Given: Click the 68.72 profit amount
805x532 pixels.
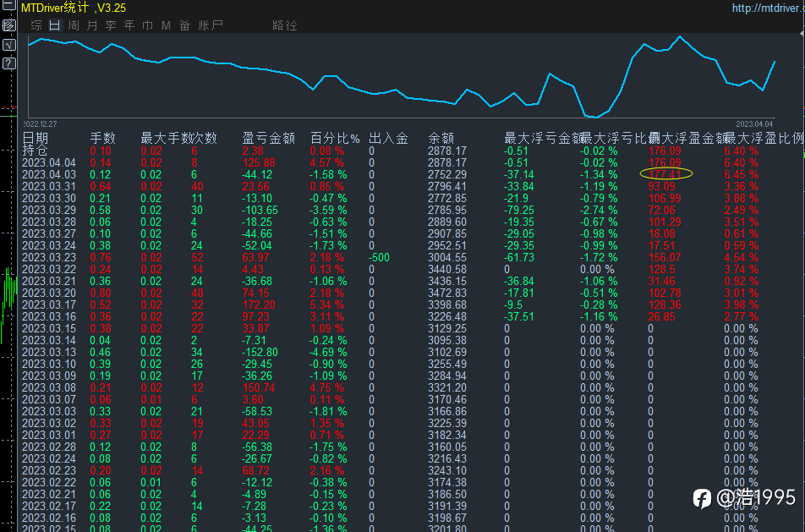Looking at the screenshot, I should (x=255, y=470).
